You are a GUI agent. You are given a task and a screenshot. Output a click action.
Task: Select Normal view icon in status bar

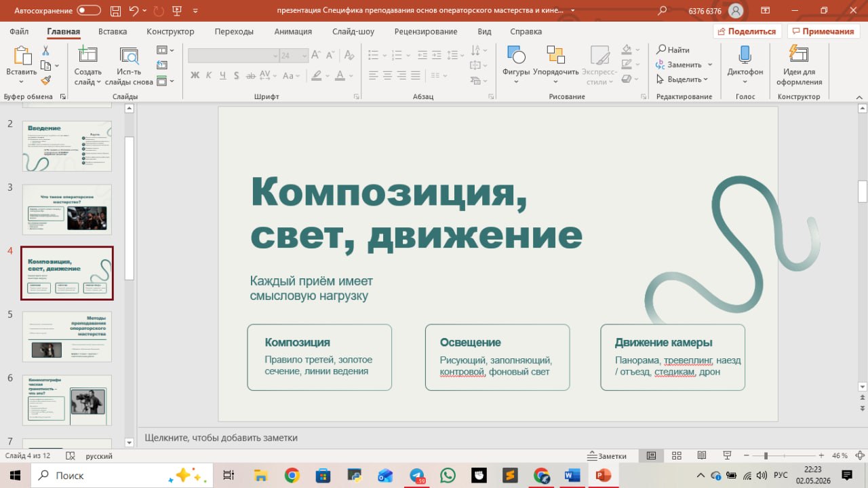pyautogui.click(x=651, y=455)
